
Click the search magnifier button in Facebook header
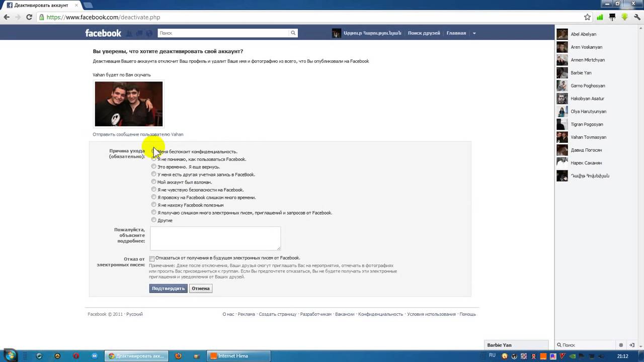pos(293,33)
